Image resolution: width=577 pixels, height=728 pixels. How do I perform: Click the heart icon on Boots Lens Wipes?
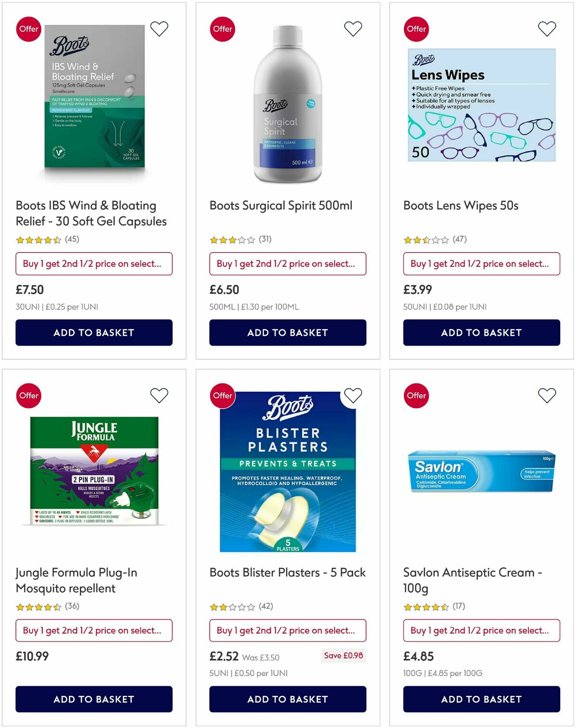pos(547,28)
